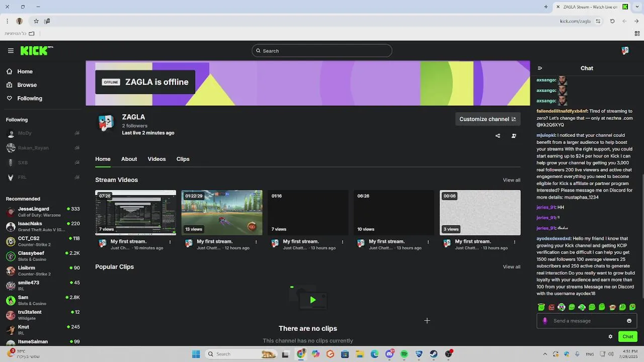The image size is (644, 362).
Task: Open Steam from the taskbar
Action: point(434,354)
